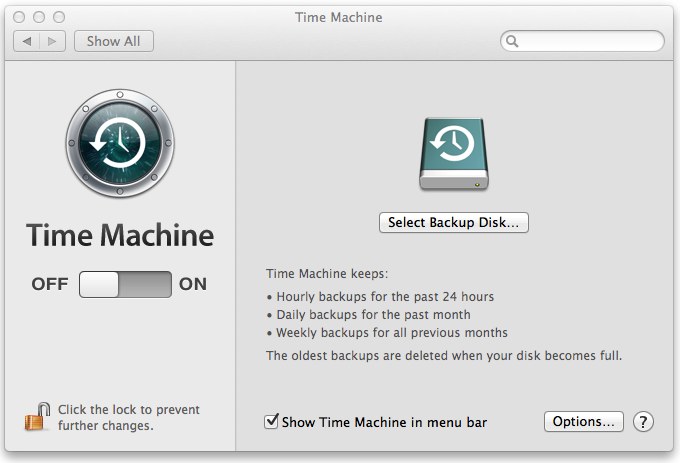Click the lock icon to prevent changes
This screenshot has height=463, width=680.
tap(37, 417)
